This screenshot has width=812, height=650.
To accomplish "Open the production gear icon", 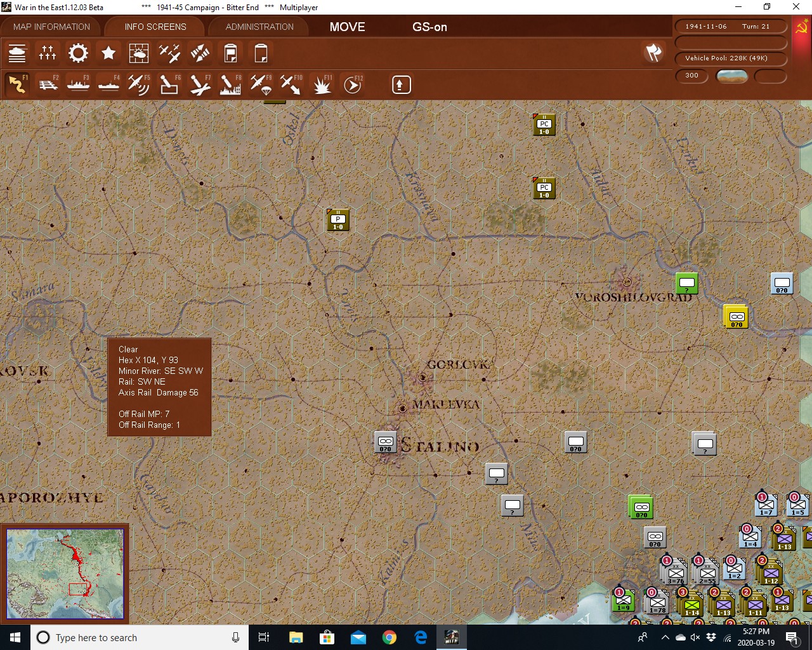I will click(x=78, y=53).
